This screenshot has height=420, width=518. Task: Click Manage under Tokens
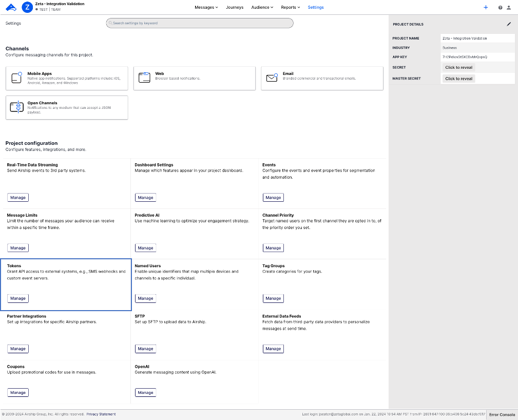pos(18,298)
